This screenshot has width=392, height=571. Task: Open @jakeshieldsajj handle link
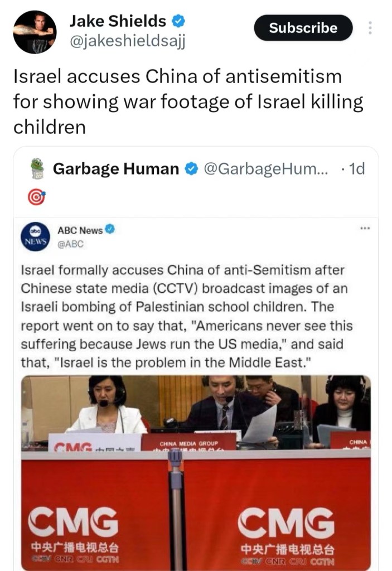click(128, 42)
